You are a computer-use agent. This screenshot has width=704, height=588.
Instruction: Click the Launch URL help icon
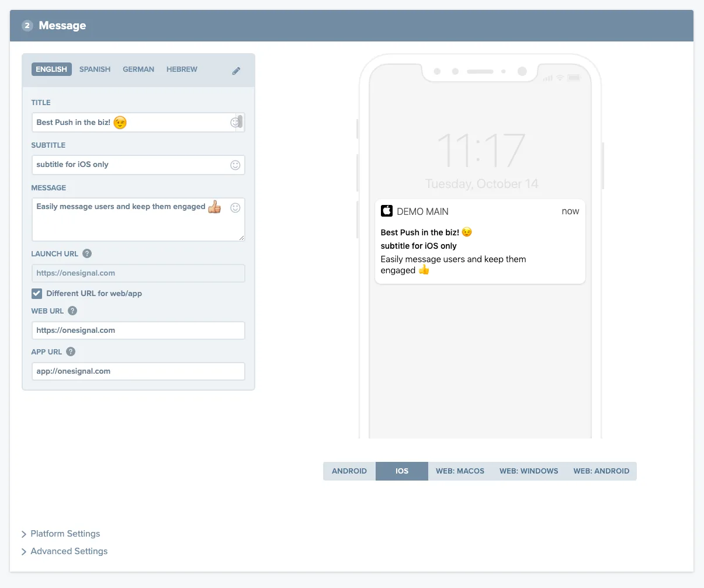86,253
